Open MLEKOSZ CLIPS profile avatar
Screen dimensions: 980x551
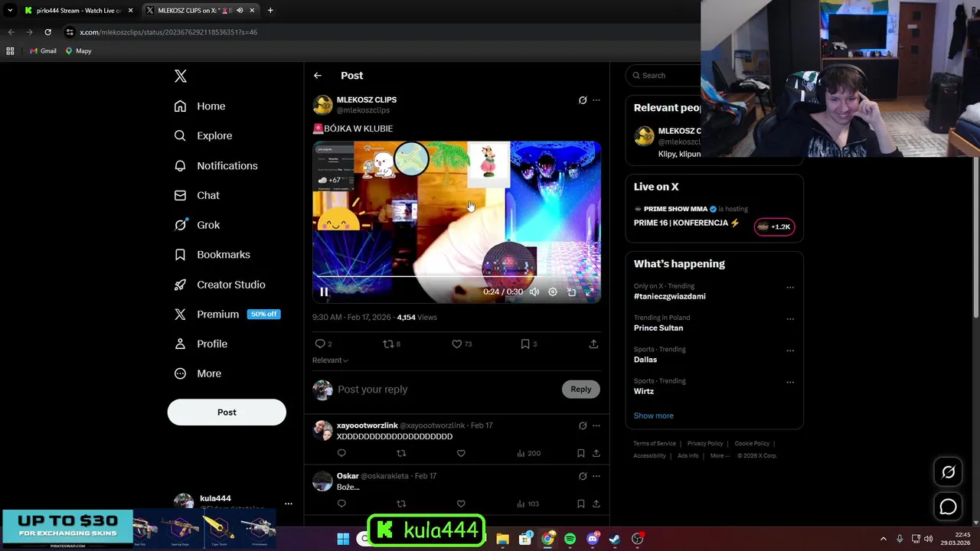[323, 105]
